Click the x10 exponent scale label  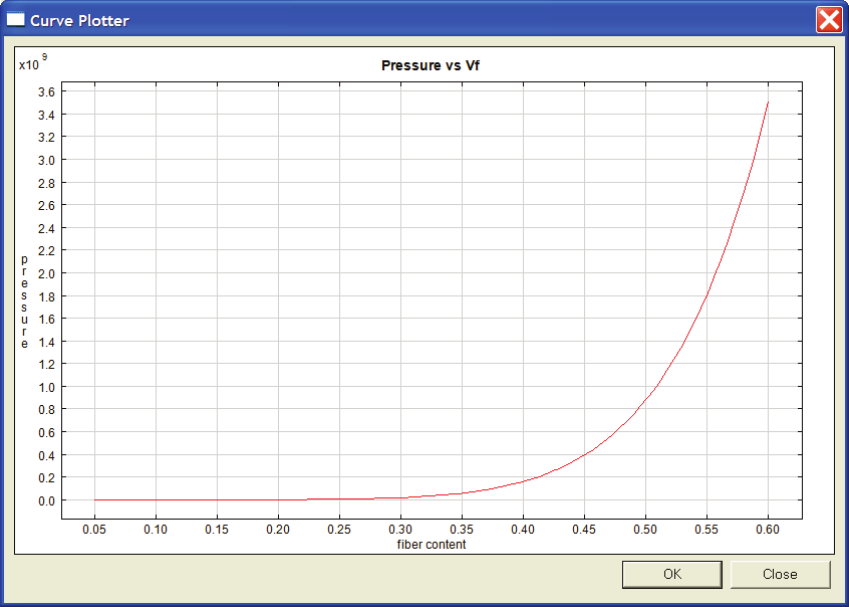click(33, 63)
